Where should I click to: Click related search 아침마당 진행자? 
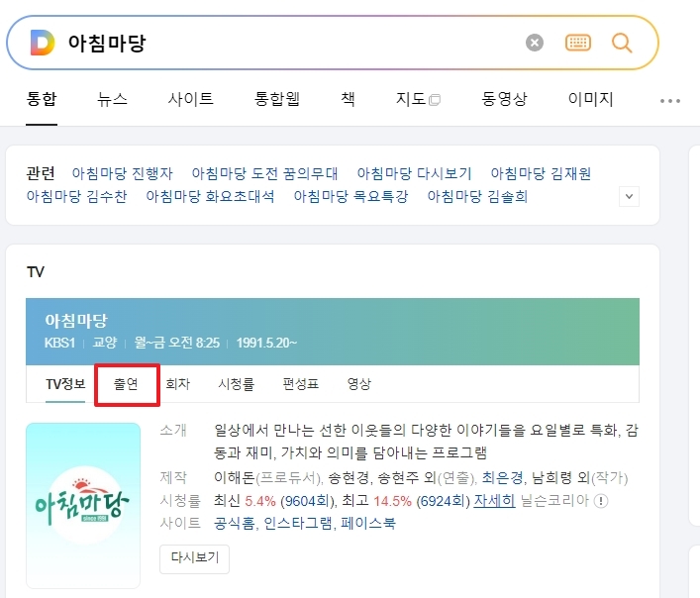coord(122,173)
